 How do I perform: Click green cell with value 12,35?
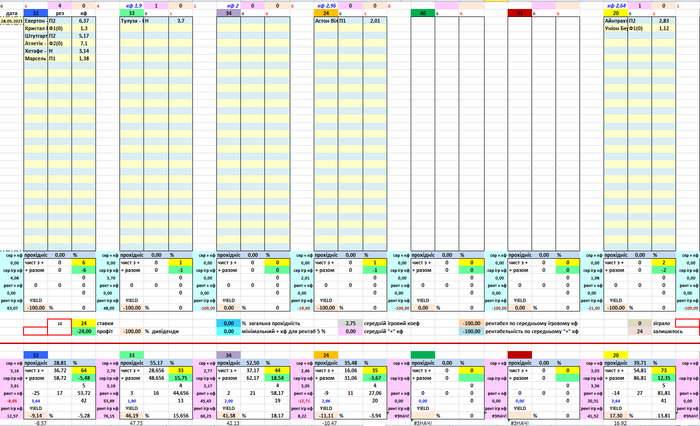663,378
